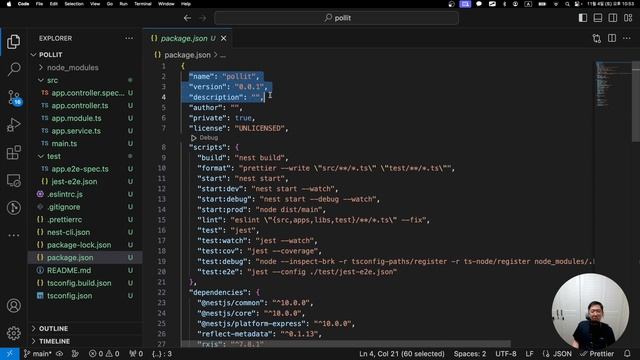Open app.controller.spec file in explorer
This screenshot has width=640, height=360.
coord(87,93)
